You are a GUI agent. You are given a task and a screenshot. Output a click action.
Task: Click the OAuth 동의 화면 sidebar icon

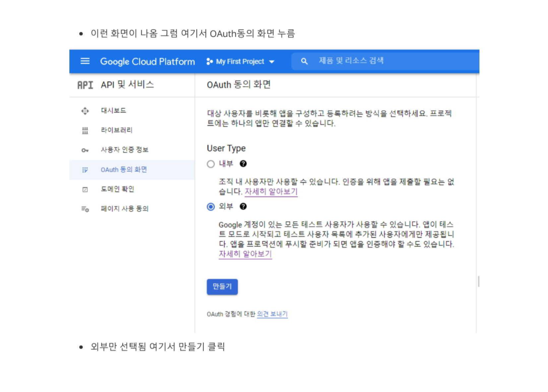point(85,170)
